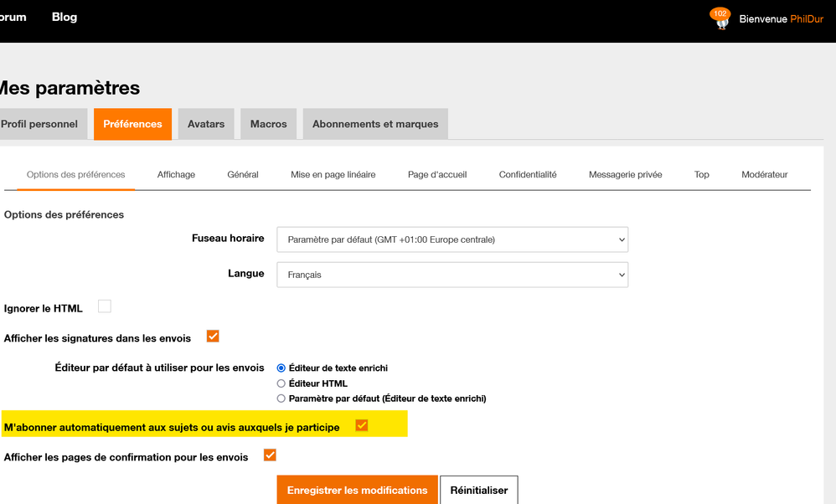Viewport: 836px width, 504px height.
Task: Open the Abonnements et marques tab
Action: point(375,124)
